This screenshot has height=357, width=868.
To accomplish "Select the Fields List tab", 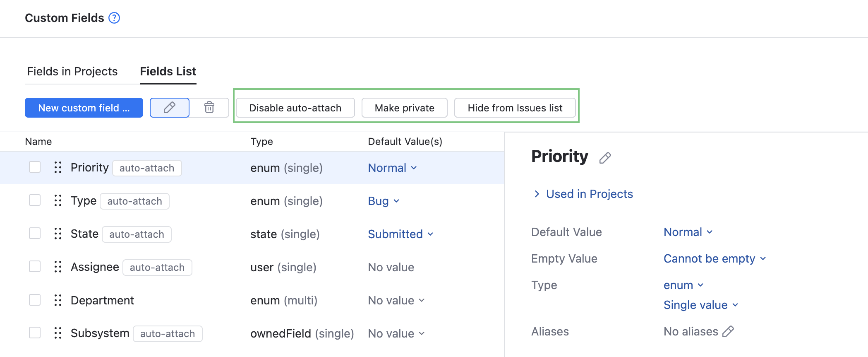I will pyautogui.click(x=168, y=71).
